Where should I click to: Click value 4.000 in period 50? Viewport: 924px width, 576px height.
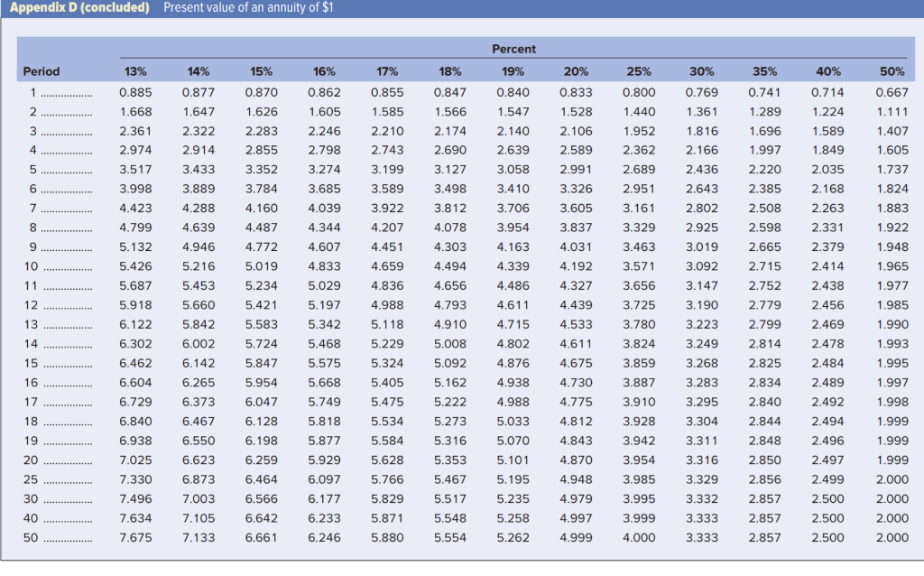point(639,538)
